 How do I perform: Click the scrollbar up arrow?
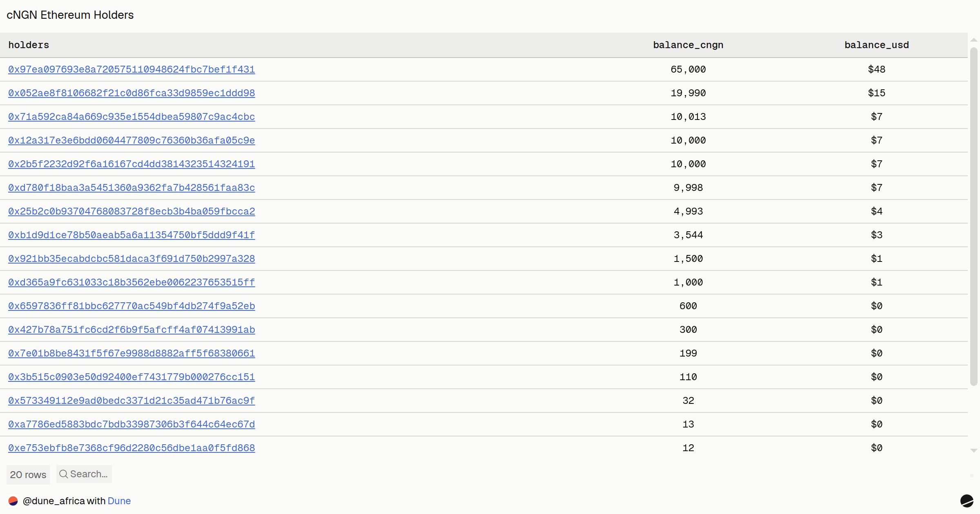[974, 40]
